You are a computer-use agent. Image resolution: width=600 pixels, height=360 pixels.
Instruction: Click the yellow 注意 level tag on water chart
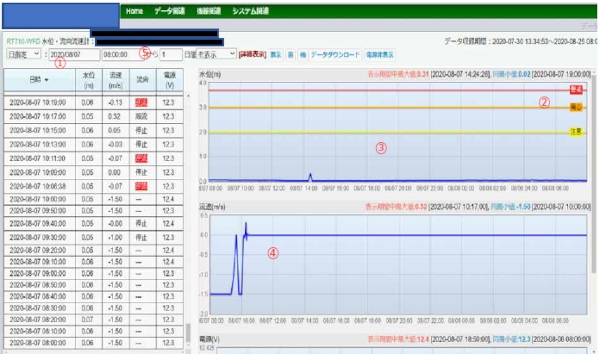tap(576, 132)
